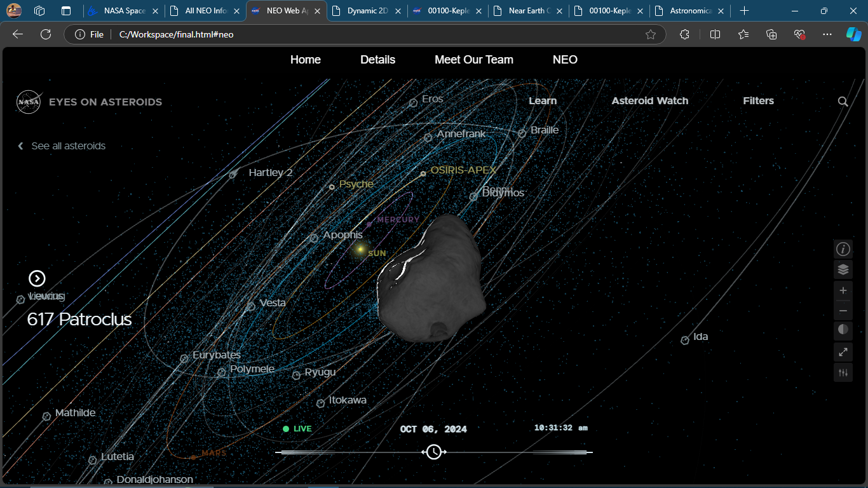Click the NASA logo

[29, 102]
